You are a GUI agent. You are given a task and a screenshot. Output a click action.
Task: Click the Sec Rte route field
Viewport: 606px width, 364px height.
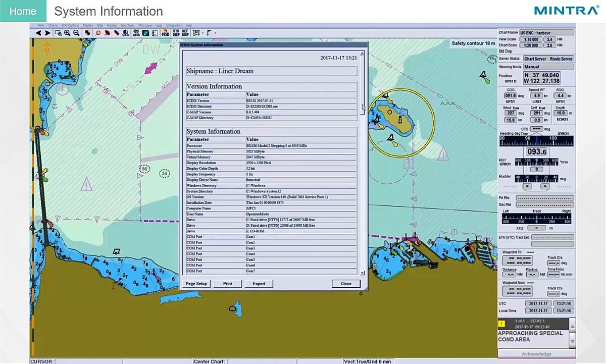coord(545,205)
